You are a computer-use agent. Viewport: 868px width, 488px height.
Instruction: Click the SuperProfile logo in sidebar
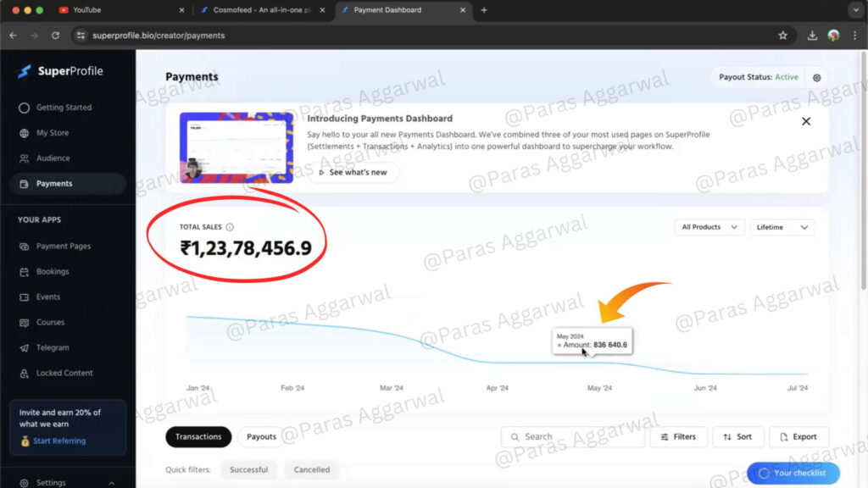pos(59,71)
